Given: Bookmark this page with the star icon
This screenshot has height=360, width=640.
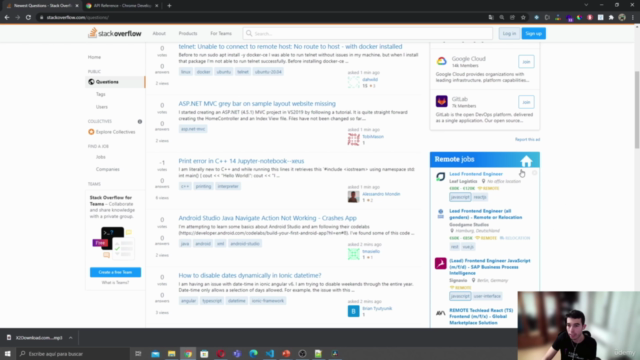Looking at the screenshot, I should pos(523,18).
